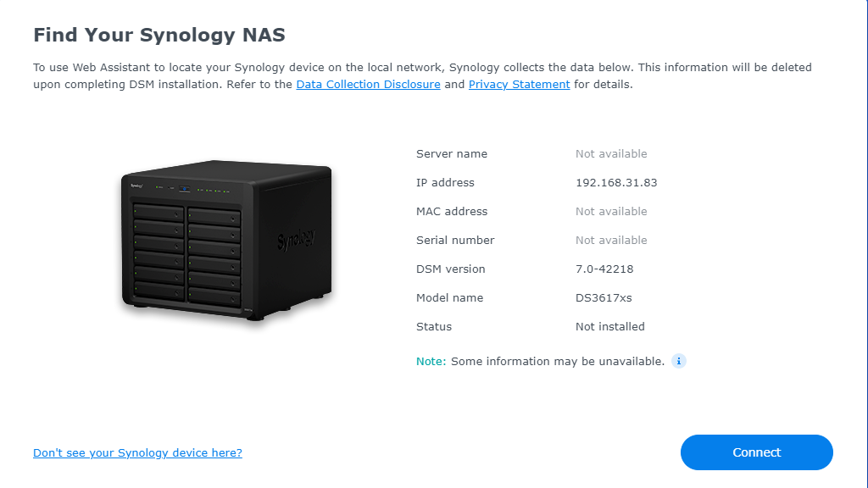Click the "Find Your Synology NAS" heading
The height and width of the screenshot is (488, 868).
[159, 36]
